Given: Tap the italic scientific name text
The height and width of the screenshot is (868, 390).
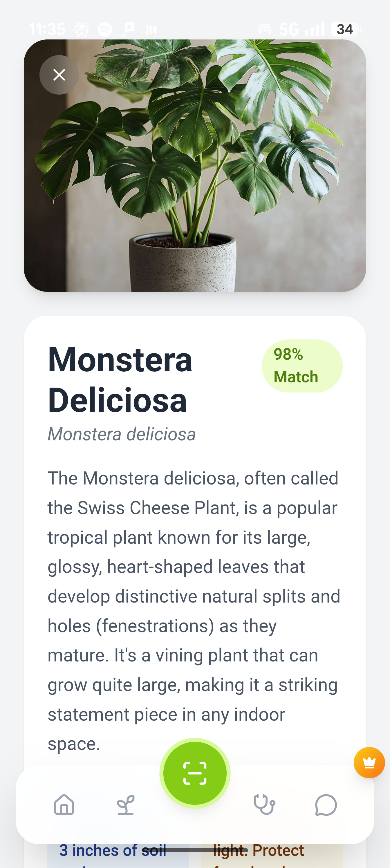Looking at the screenshot, I should point(122,435).
